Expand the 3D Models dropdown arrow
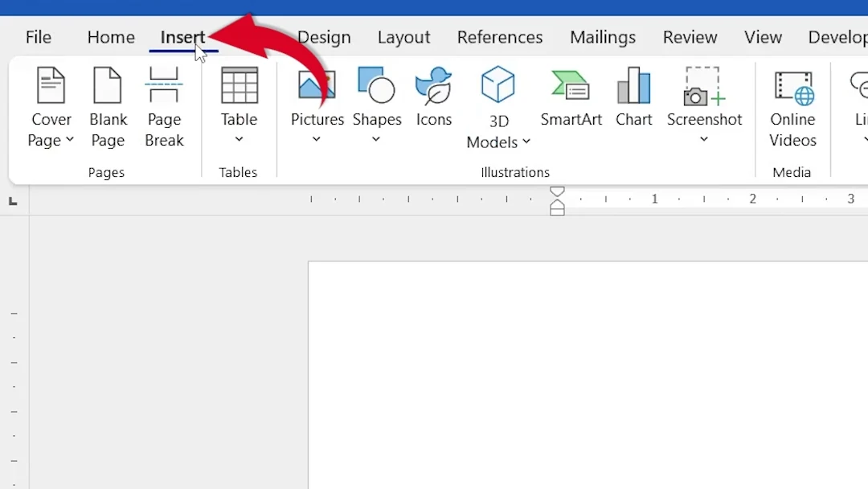The image size is (868, 489). pyautogui.click(x=526, y=142)
